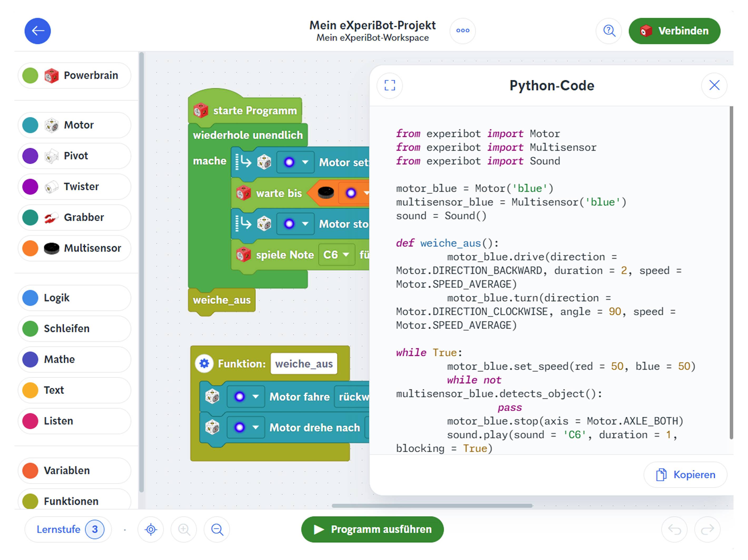The image size is (748, 560).
Task: Open the C6 note dropdown
Action: 336,254
